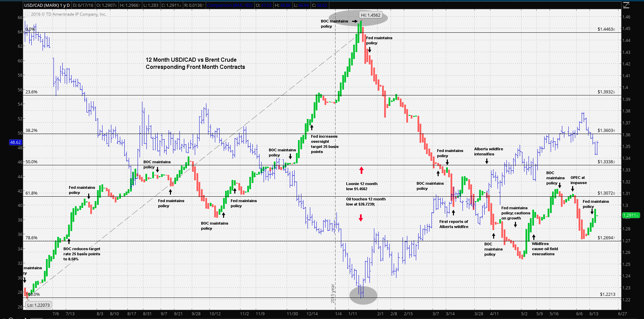The height and width of the screenshot is (319, 644).
Task: Select the Comparison (BAR, /BZ) study label
Action: (x=230, y=5)
